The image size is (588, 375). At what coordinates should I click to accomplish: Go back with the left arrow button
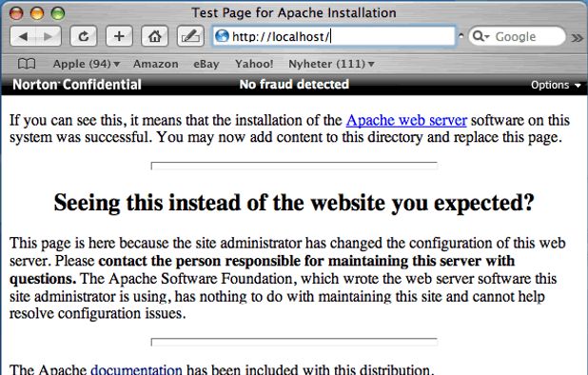(x=23, y=36)
